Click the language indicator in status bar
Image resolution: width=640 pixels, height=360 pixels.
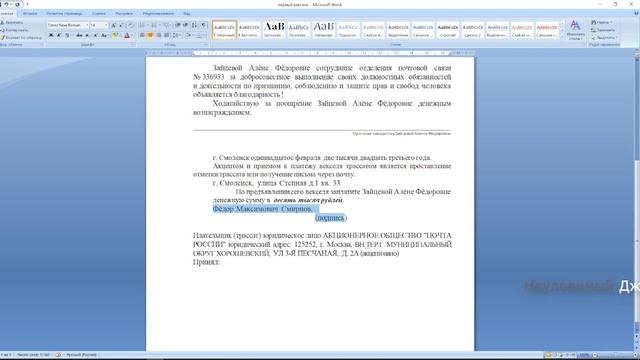tap(81, 355)
